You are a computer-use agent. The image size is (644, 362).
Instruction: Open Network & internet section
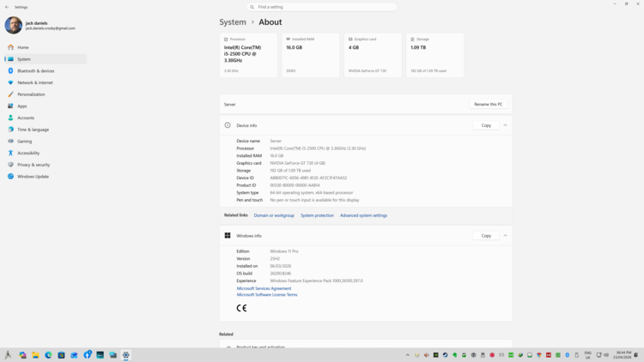click(x=35, y=82)
